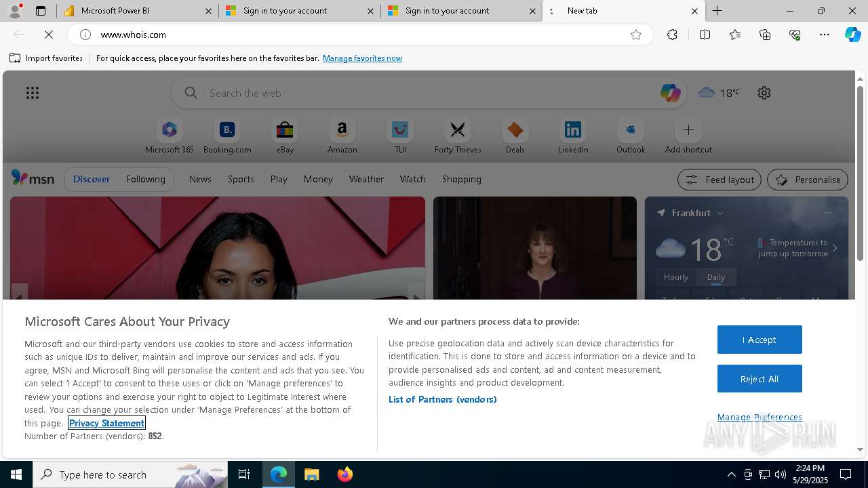The height and width of the screenshot is (488, 868).
Task: Open the Favorites hub icon
Action: click(x=735, y=35)
